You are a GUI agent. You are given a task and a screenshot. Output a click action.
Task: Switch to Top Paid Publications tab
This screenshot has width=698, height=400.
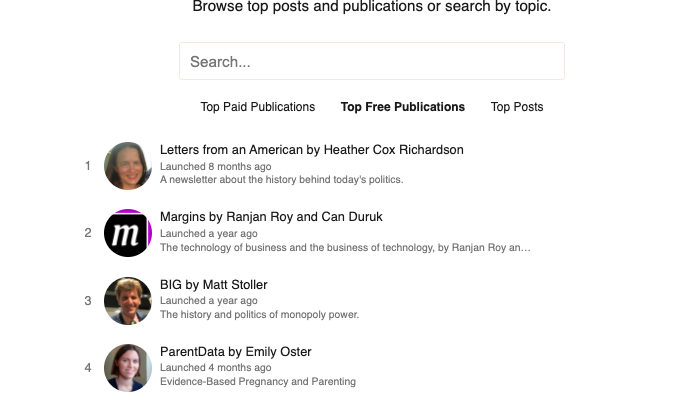258,107
